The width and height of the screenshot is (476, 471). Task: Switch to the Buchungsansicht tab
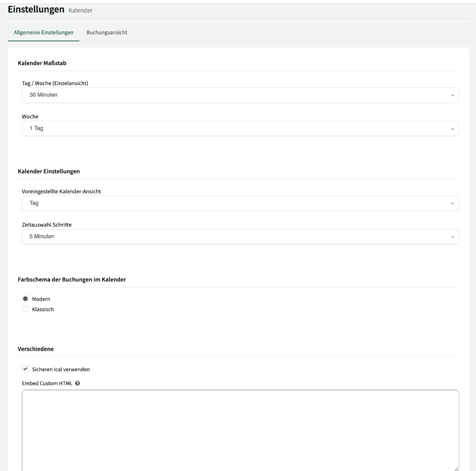pos(107,33)
